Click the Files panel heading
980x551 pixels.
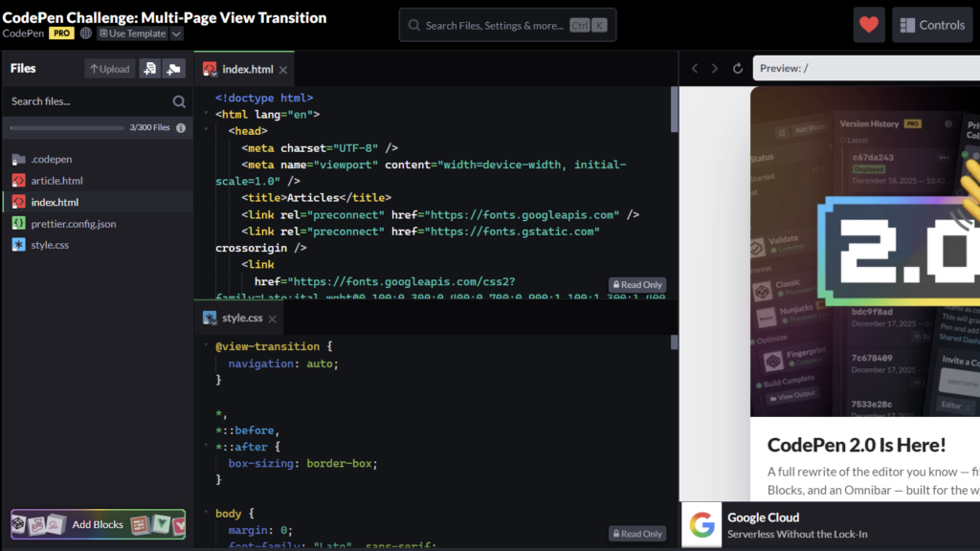pos(23,68)
